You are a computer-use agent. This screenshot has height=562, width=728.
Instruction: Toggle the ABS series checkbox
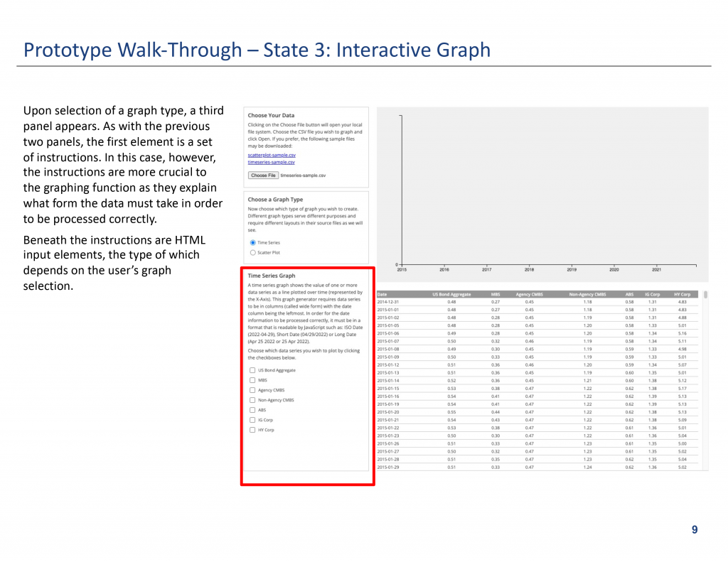click(252, 410)
